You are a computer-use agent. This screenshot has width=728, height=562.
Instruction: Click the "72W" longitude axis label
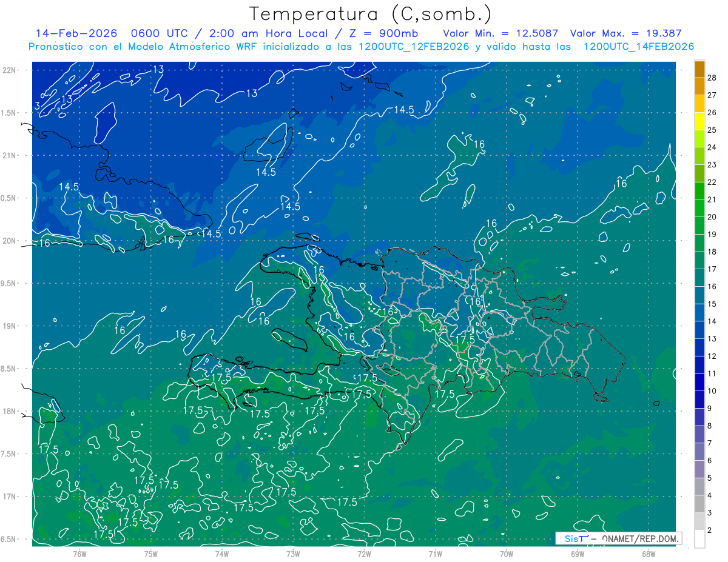[364, 554]
